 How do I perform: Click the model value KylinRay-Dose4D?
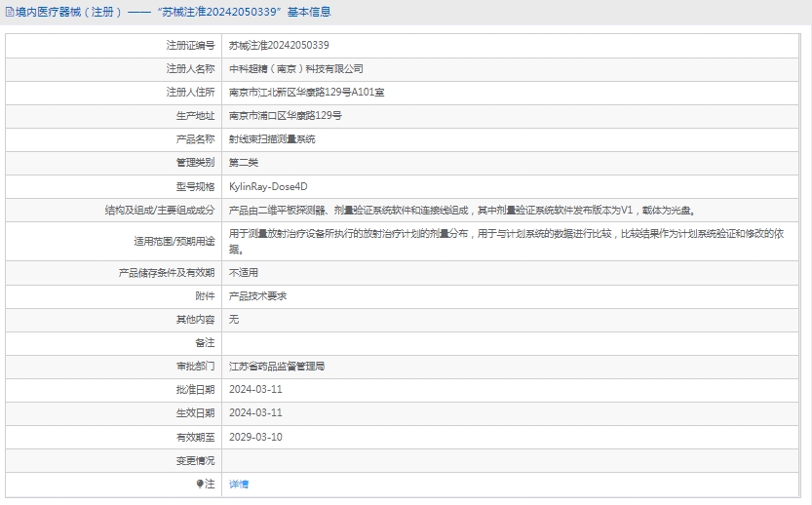(x=268, y=186)
